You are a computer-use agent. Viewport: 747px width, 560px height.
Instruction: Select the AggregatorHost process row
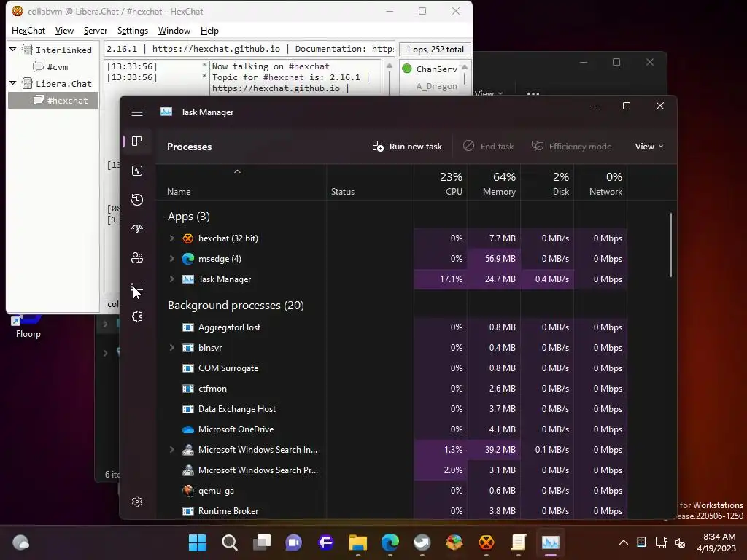click(x=391, y=327)
